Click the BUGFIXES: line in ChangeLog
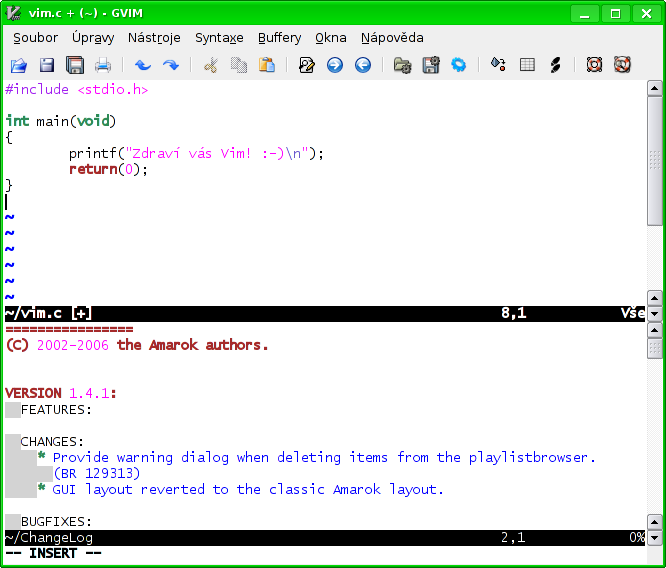Viewport: 666px width, 568px height. coord(56,522)
